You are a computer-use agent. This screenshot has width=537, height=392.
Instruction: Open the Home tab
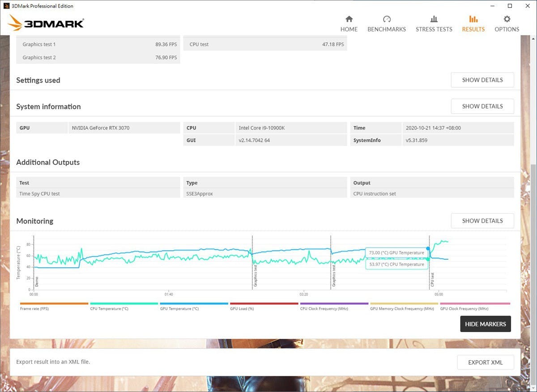point(349,24)
